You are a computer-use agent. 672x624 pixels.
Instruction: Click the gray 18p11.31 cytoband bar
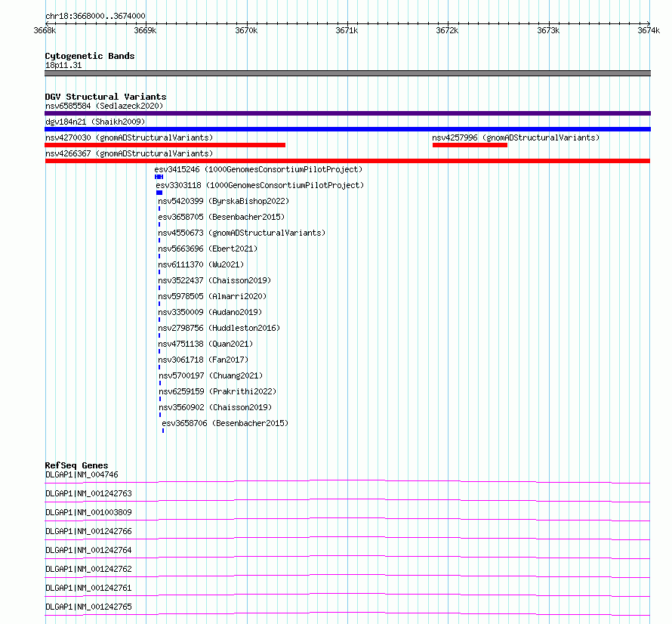347,73
